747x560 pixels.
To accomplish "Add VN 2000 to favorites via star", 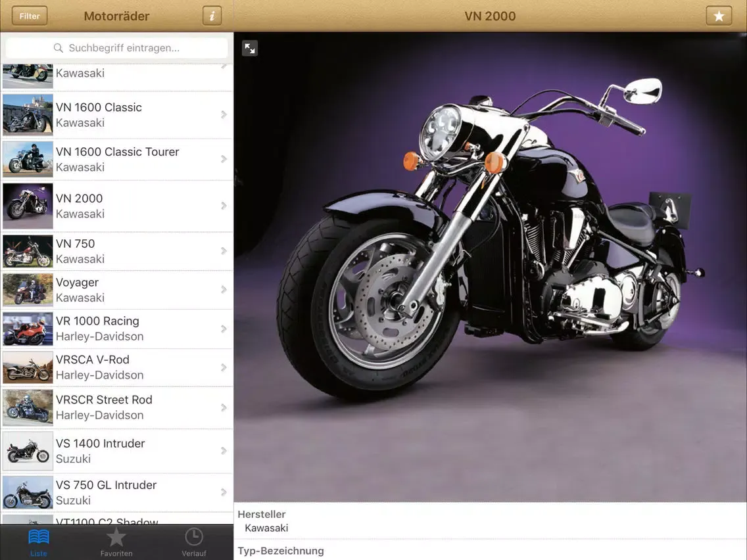I will (x=719, y=16).
